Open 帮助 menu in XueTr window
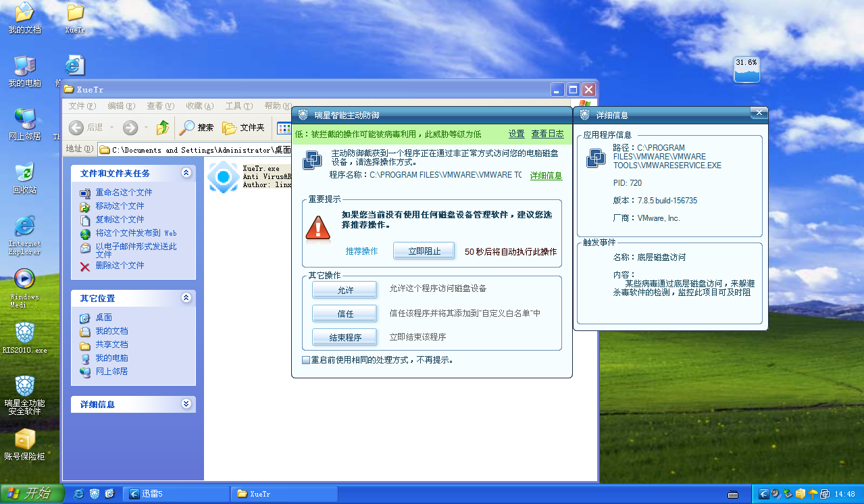Viewport: 864px width, 504px height. point(277,106)
